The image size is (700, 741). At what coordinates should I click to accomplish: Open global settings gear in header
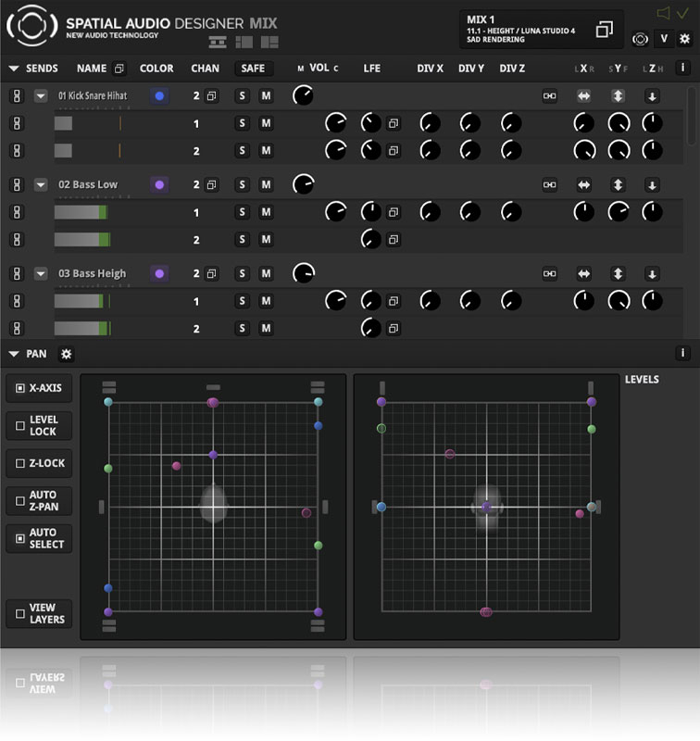point(684,39)
